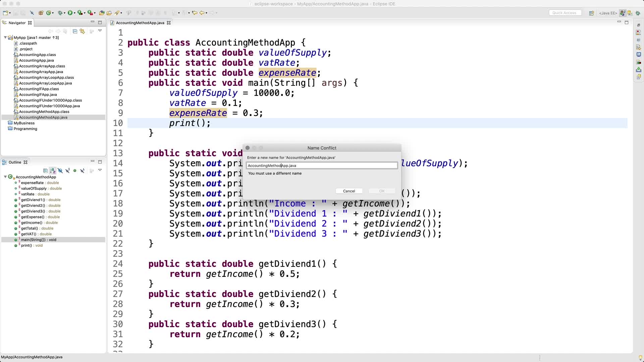Open the Console view monitor icon
The image size is (644, 362).
coord(639,54)
